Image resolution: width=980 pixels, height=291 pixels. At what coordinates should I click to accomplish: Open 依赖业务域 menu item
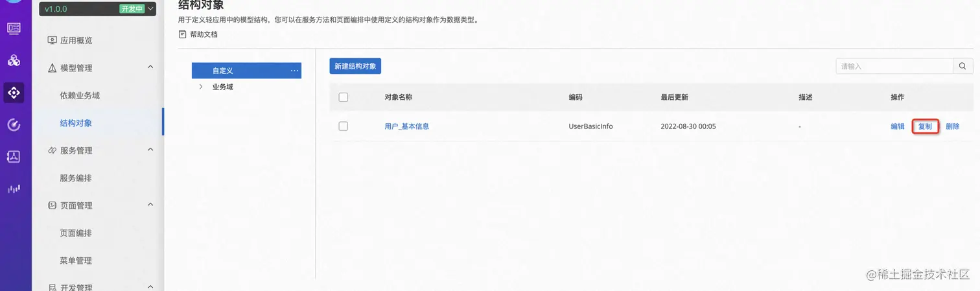tap(80, 95)
